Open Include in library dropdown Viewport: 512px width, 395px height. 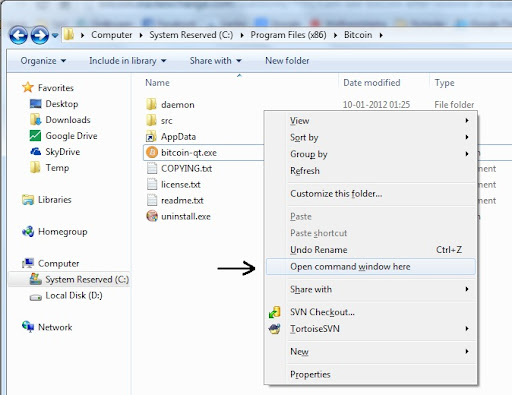coord(128,61)
